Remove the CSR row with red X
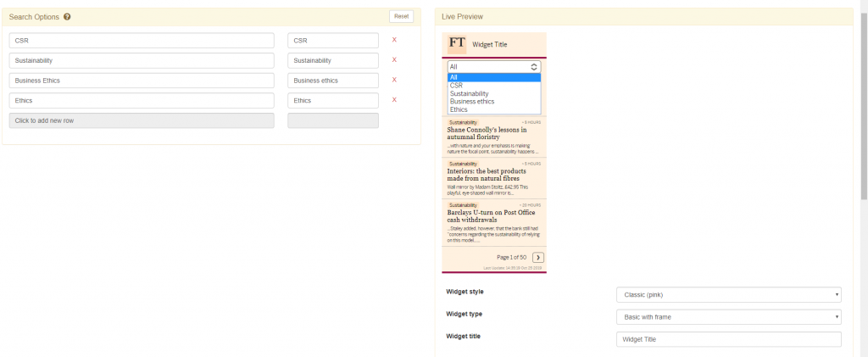Viewport: 868px width, 357px height. 394,40
